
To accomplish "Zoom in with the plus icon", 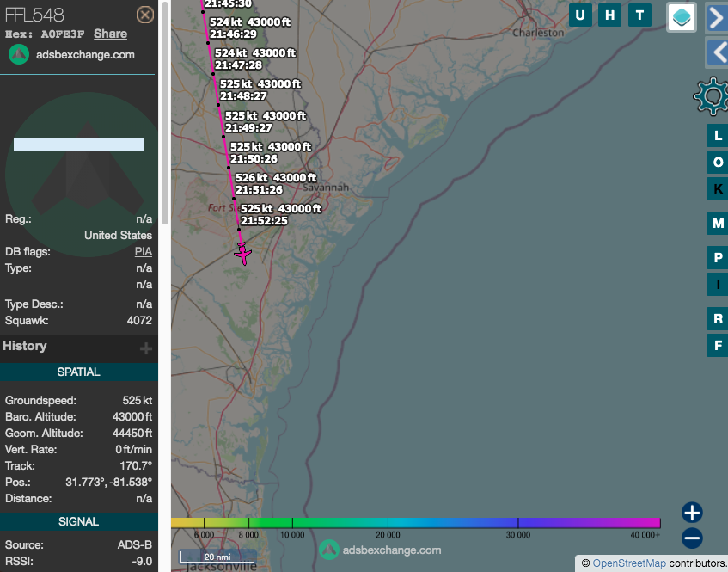I will [692, 513].
